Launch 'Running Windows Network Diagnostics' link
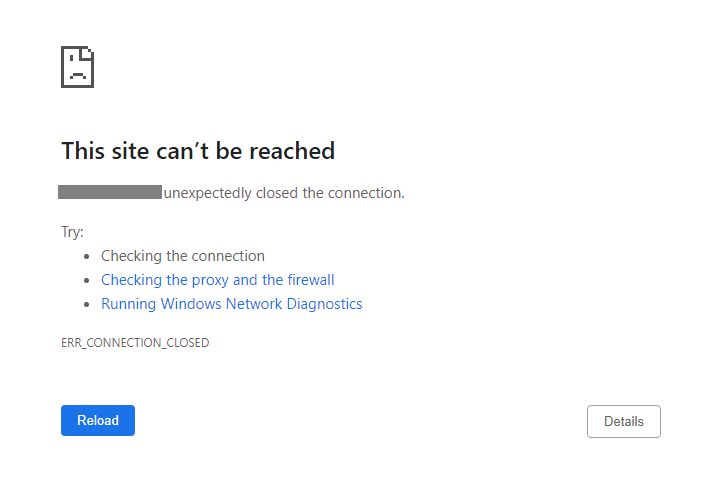The width and height of the screenshot is (715, 477). pos(232,304)
